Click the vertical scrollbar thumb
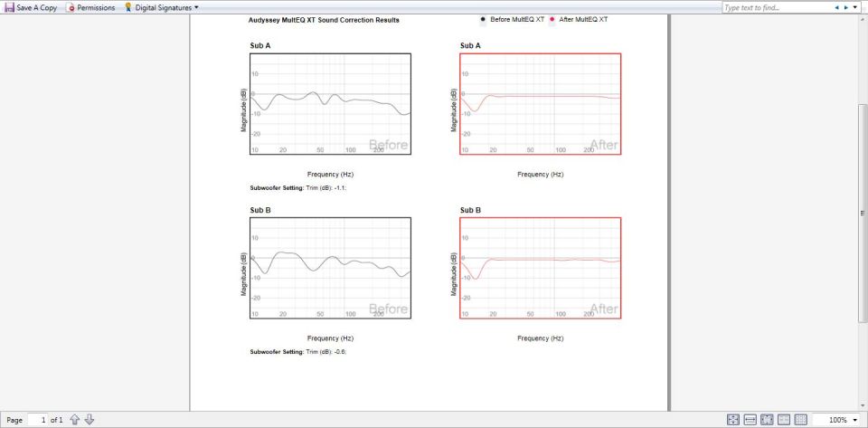 pos(863,214)
